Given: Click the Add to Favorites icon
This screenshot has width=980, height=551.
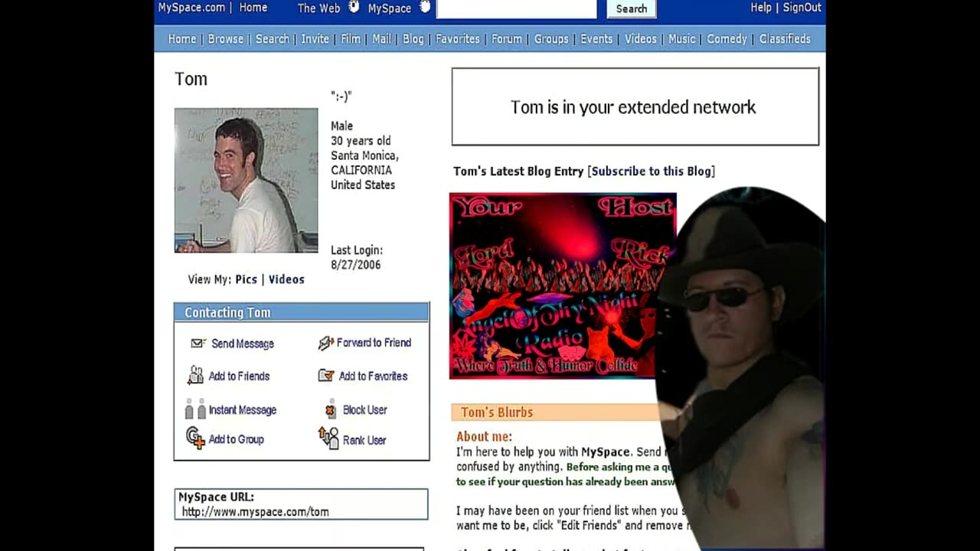Looking at the screenshot, I should (326, 376).
